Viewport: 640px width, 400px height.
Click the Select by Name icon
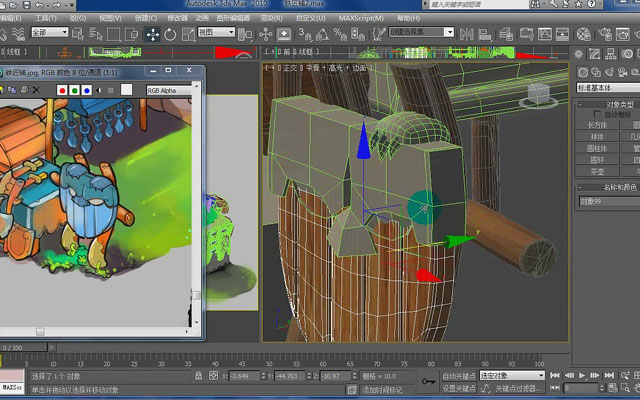pyautogui.click(x=96, y=34)
